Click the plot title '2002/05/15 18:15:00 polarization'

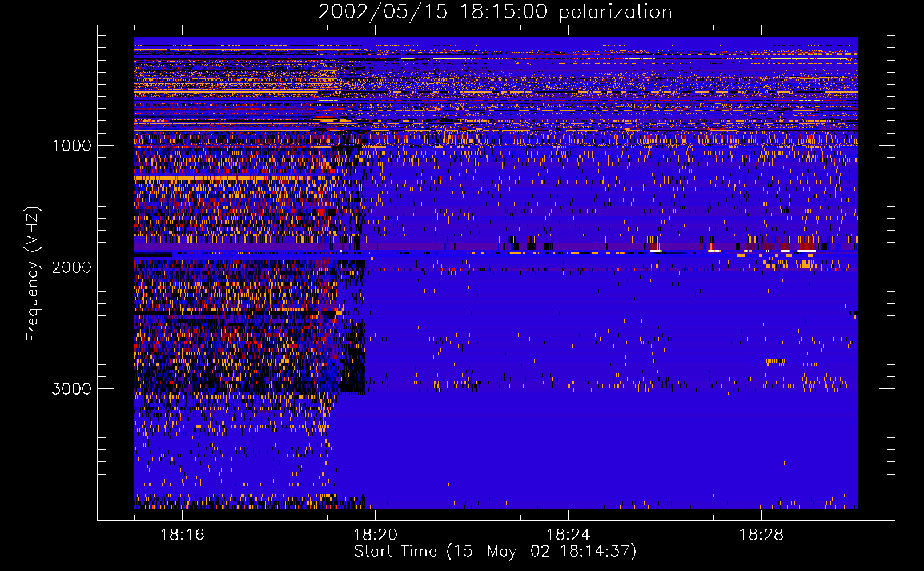pyautogui.click(x=495, y=12)
